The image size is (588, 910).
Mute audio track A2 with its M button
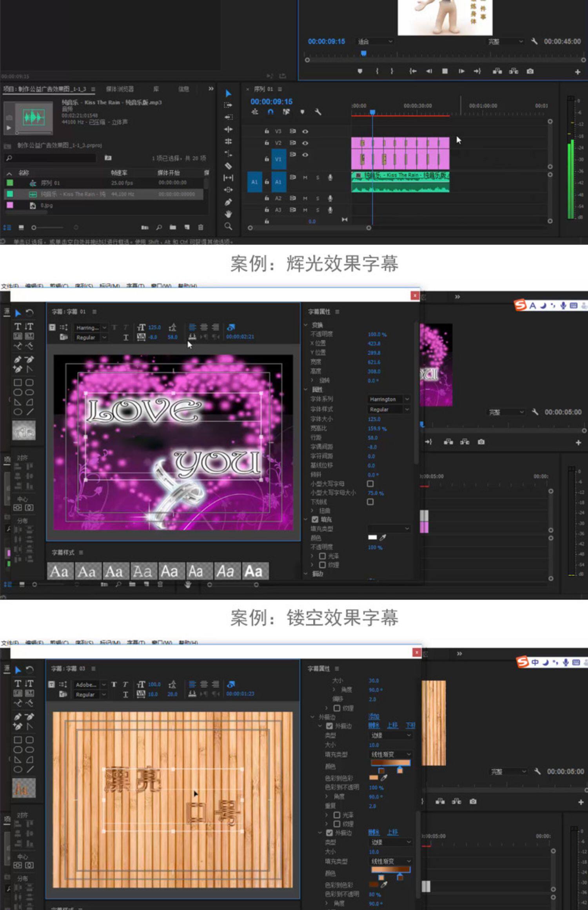[305, 198]
